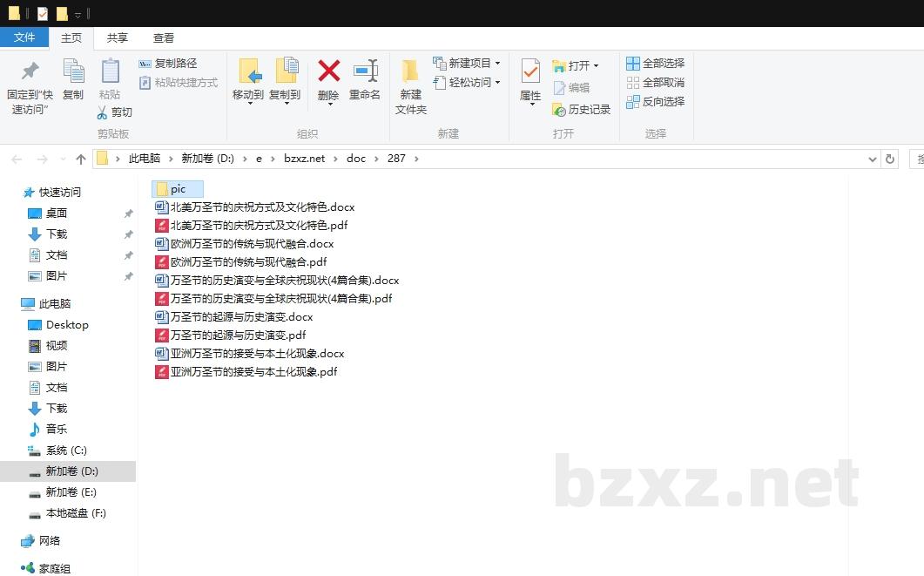The width and height of the screenshot is (924, 576).
Task: Click 全部选择 to select all files
Action: (x=655, y=63)
